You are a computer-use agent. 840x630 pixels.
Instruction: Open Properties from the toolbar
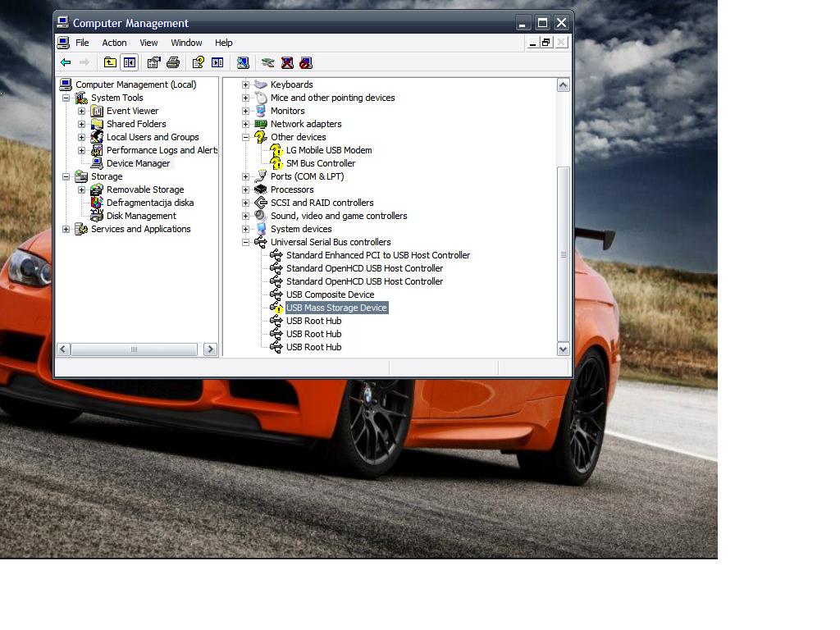[x=153, y=62]
